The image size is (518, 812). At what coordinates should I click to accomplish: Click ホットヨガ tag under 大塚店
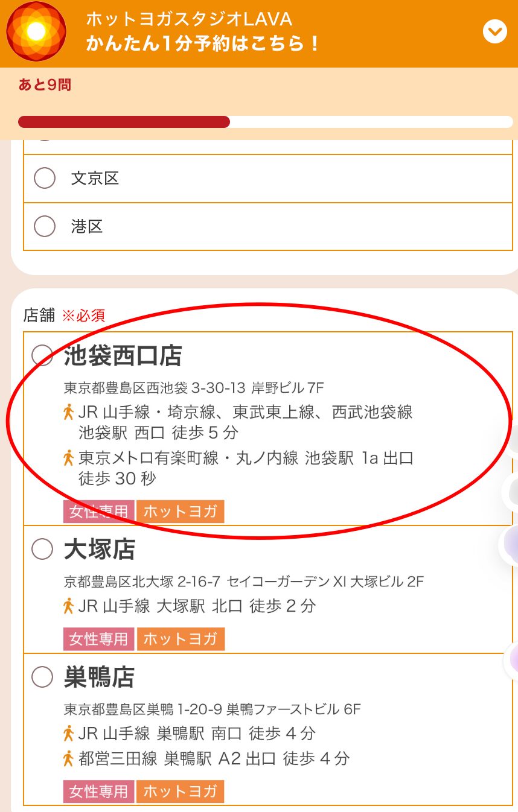[180, 639]
